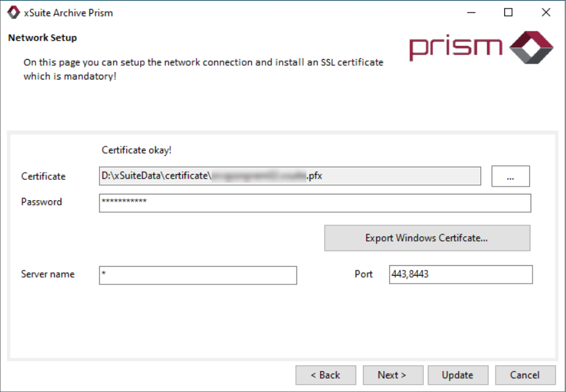Proceed with the Next button
This screenshot has width=566, height=392.
392,375
